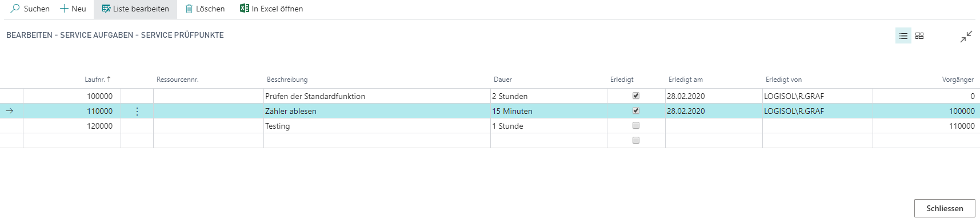
Task: Open the Beschreibung column header menu
Action: [x=287, y=80]
